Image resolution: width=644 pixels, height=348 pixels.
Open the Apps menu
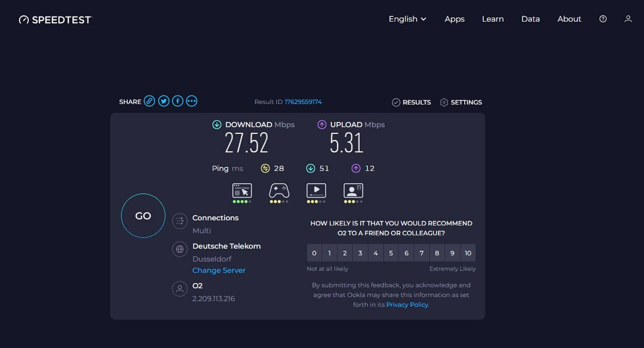[454, 19]
